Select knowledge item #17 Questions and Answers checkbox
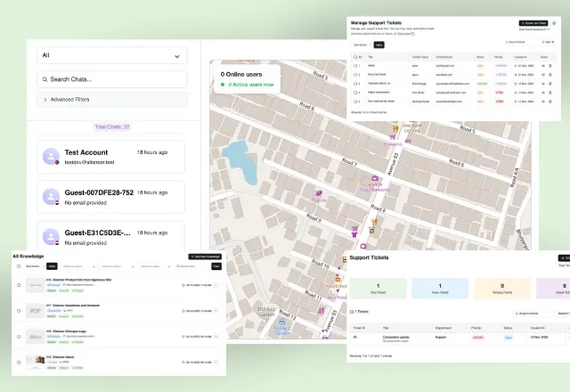The image size is (570, 392). click(19, 311)
